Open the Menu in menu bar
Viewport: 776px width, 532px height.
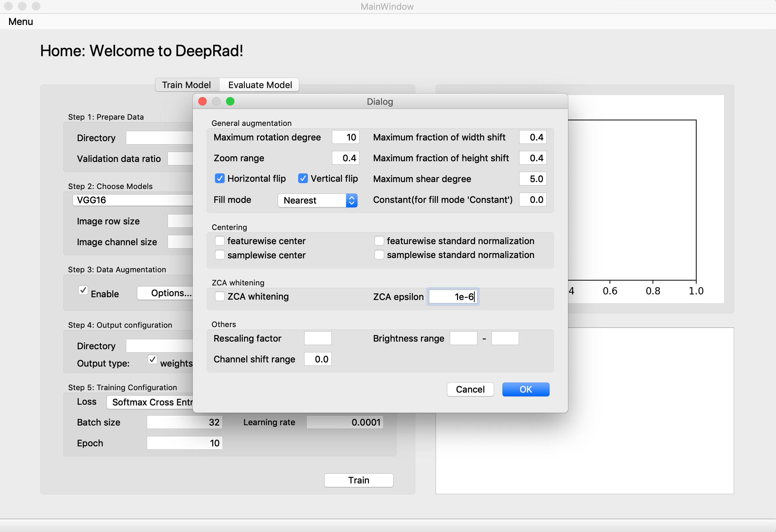(x=21, y=22)
